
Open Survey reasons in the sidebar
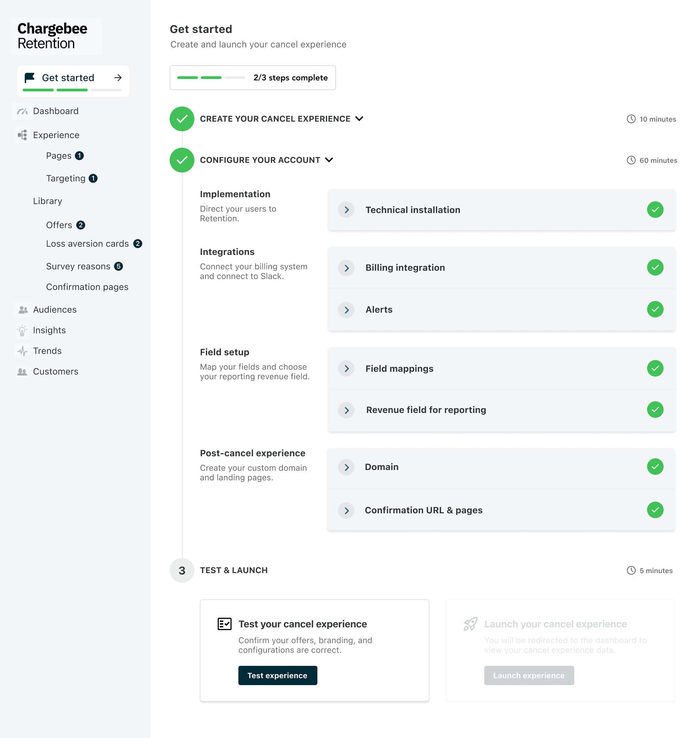point(78,267)
